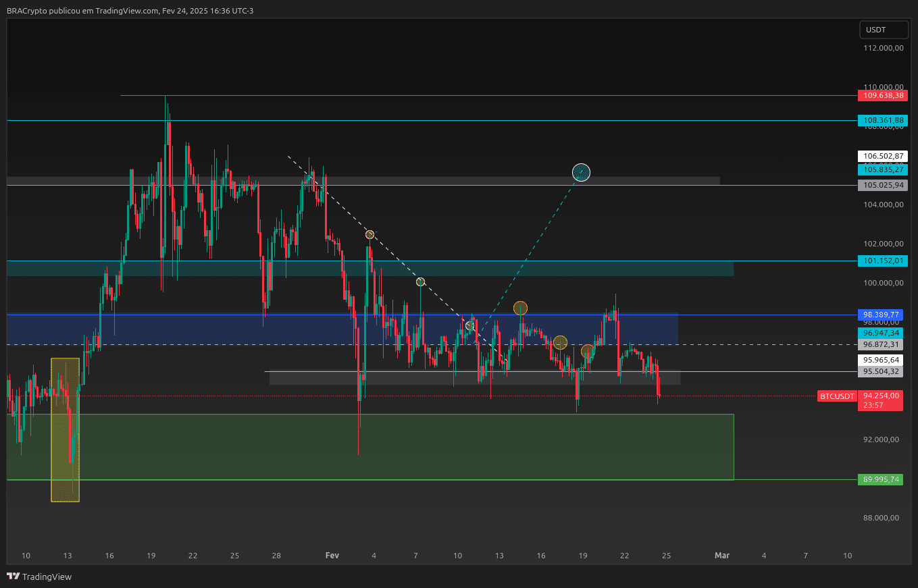Click the red 94.254,00 current price label

[881, 396]
